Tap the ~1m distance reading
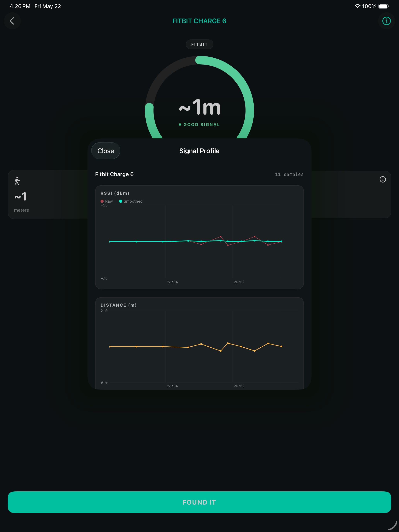This screenshot has width=399, height=532. pyautogui.click(x=200, y=107)
